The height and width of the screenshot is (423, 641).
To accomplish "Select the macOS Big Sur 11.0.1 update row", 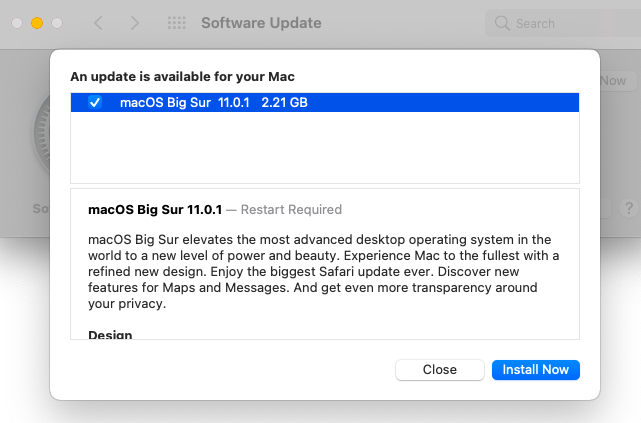I will click(325, 102).
